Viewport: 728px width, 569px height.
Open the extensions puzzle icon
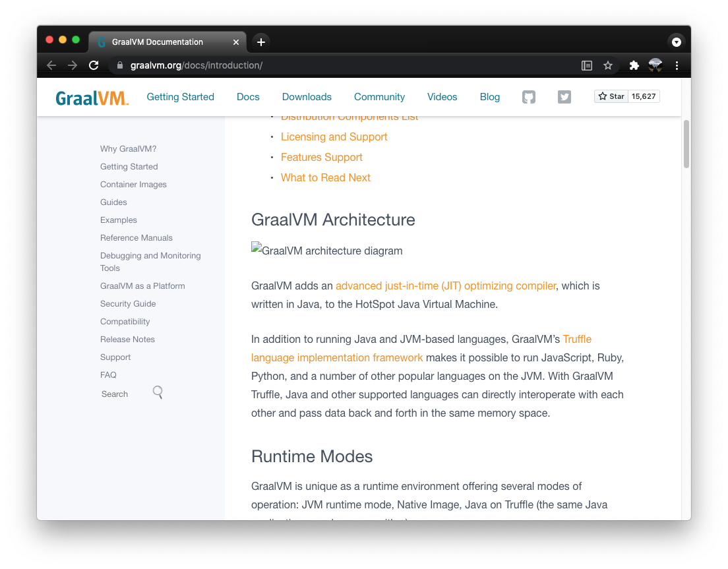click(x=634, y=65)
